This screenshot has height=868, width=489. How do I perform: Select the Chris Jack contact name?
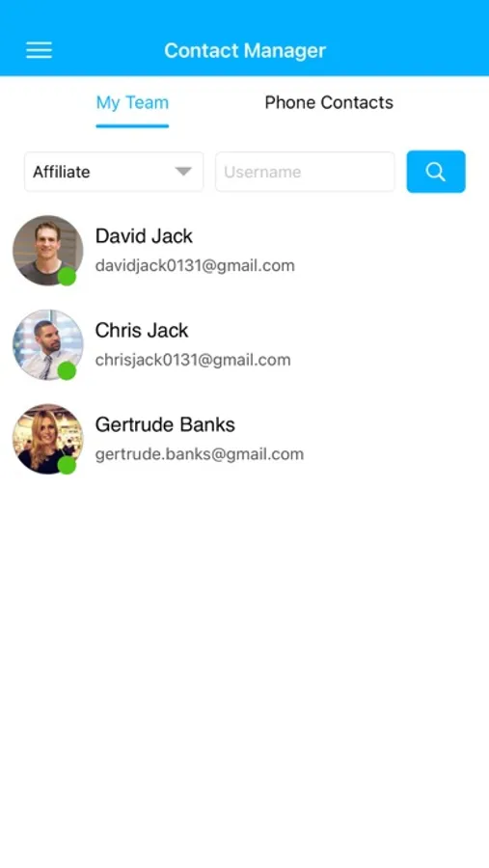[x=142, y=330]
